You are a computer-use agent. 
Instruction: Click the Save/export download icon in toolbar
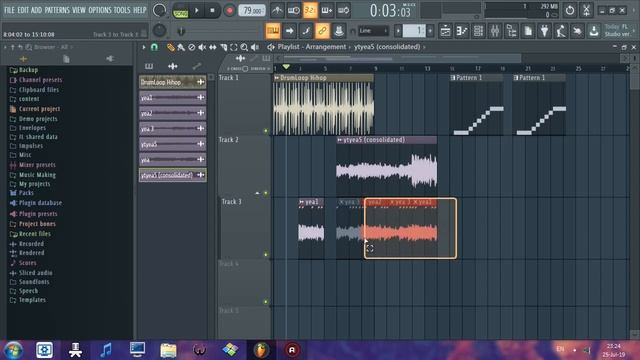click(x=594, y=31)
